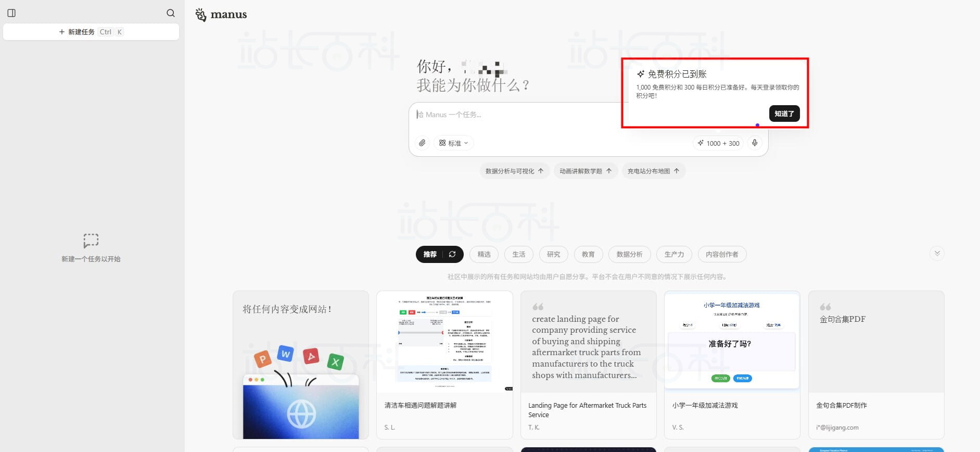Pick the 数据分析与可视化 suggestion chip
980x452 pixels.
[x=514, y=171]
